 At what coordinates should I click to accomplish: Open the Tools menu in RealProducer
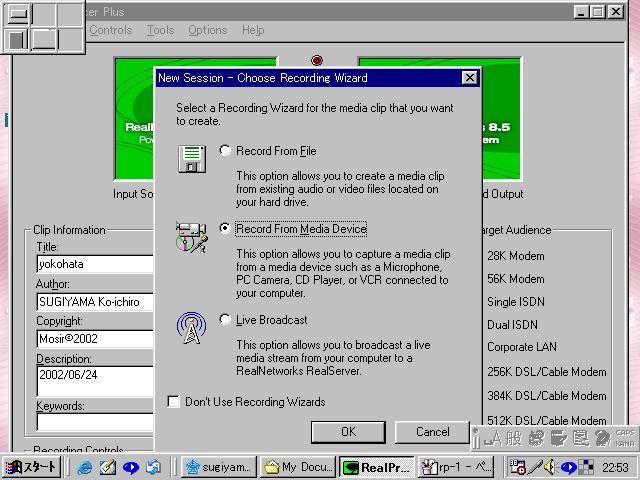tap(160, 30)
